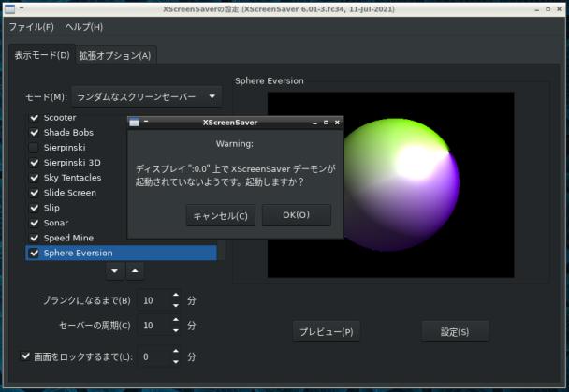Open the main window's title bar menu icon

coord(9,9)
